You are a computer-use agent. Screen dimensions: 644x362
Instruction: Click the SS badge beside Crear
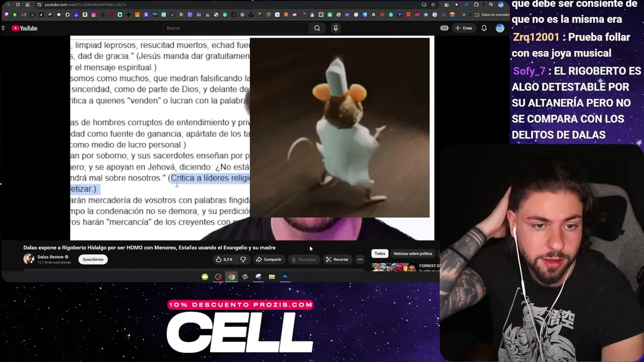coord(444,28)
